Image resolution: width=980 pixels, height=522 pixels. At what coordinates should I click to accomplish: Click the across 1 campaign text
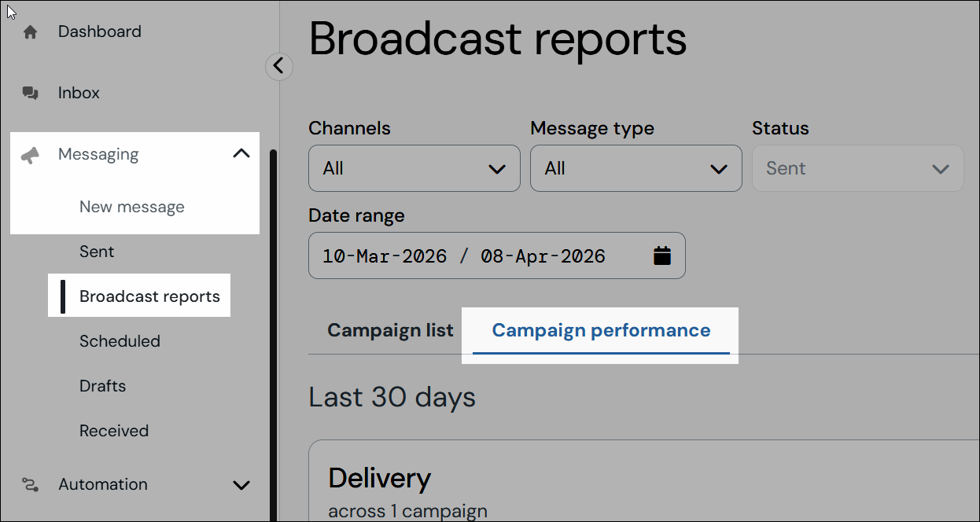click(x=407, y=511)
